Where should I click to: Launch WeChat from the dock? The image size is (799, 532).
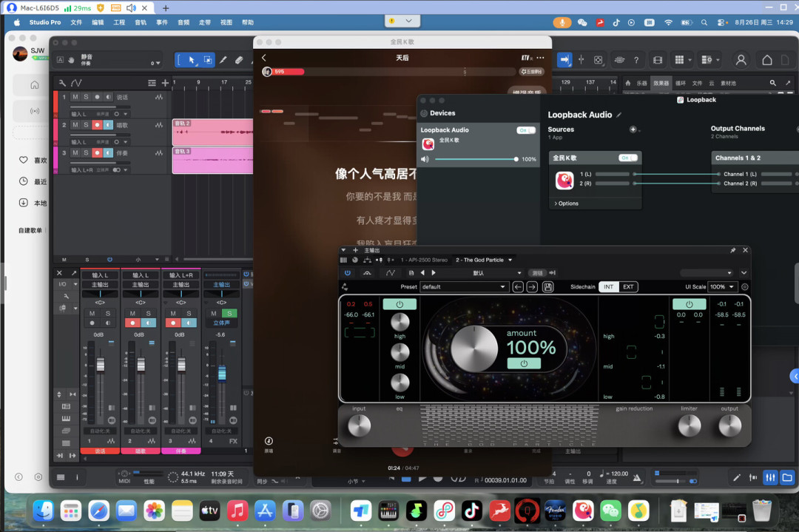[610, 510]
